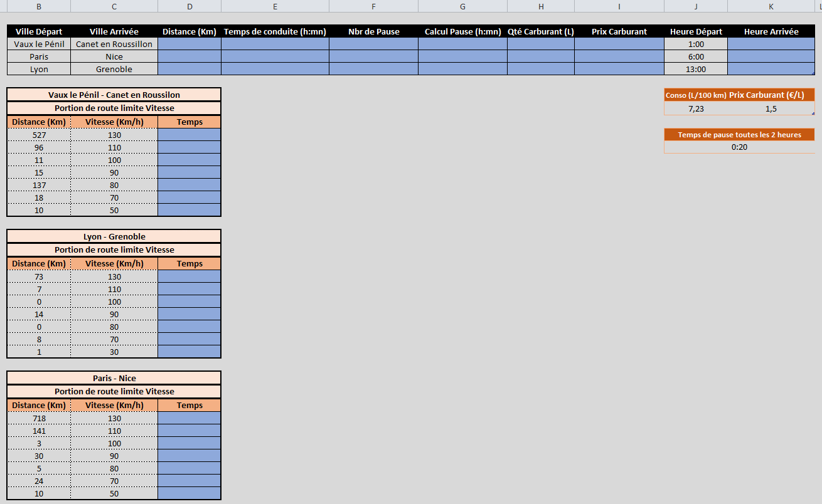
Task: Click 'Vitesse (Km/h)' header in Paris - Nice table
Action: point(114,405)
